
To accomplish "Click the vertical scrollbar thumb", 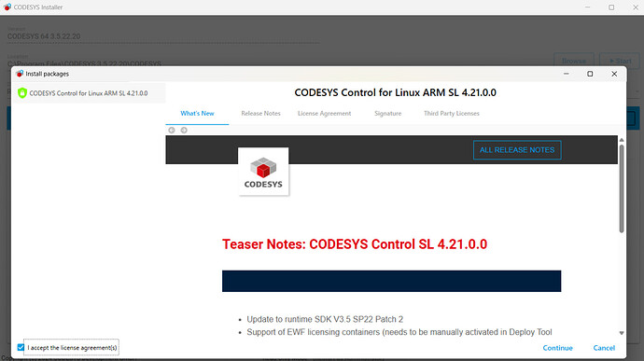I will tap(622, 188).
